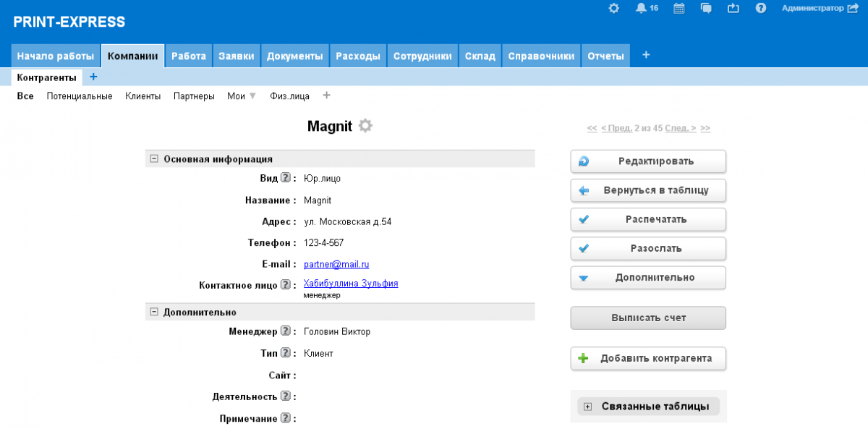Add new tab with plus after Отчеты

pyautogui.click(x=646, y=55)
